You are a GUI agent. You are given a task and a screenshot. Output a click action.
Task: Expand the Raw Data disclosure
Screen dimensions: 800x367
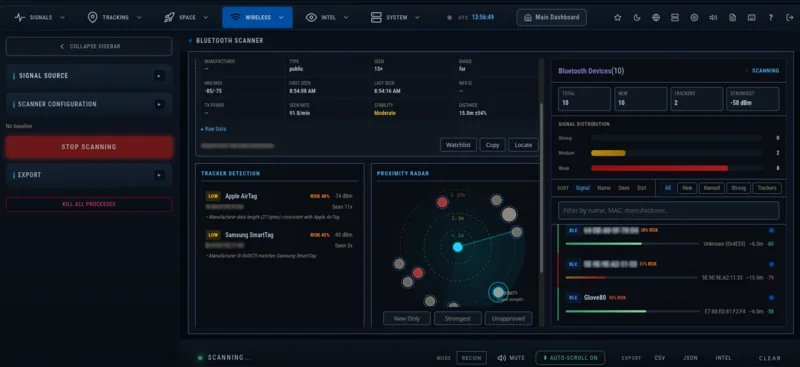click(x=213, y=129)
